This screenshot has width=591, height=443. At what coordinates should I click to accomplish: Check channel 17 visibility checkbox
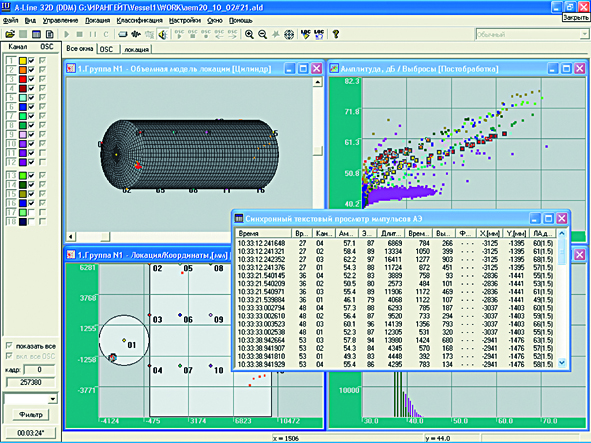click(32, 212)
